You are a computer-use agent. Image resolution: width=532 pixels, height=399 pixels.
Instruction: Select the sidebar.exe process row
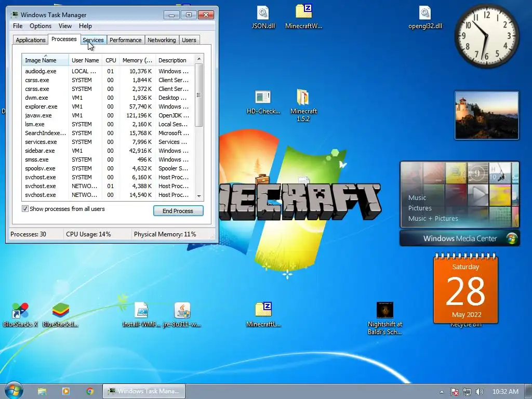(x=108, y=151)
